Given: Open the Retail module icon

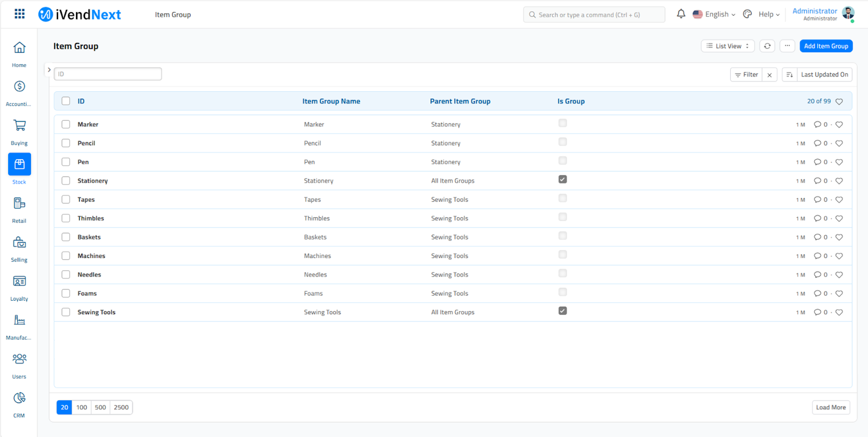Looking at the screenshot, I should point(20,204).
